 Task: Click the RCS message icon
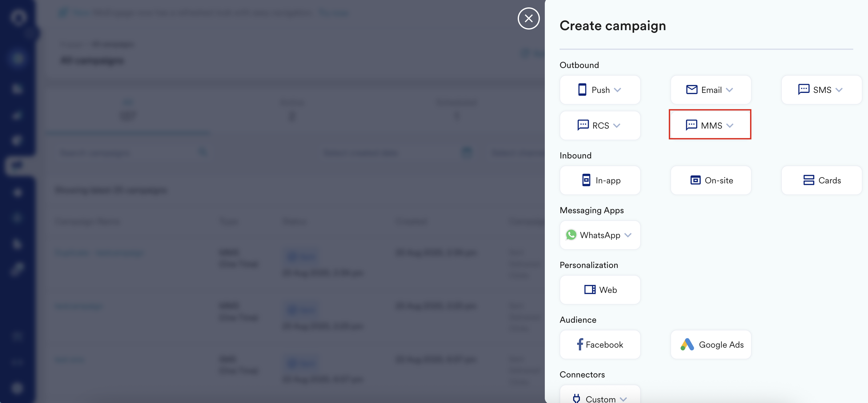pyautogui.click(x=583, y=125)
